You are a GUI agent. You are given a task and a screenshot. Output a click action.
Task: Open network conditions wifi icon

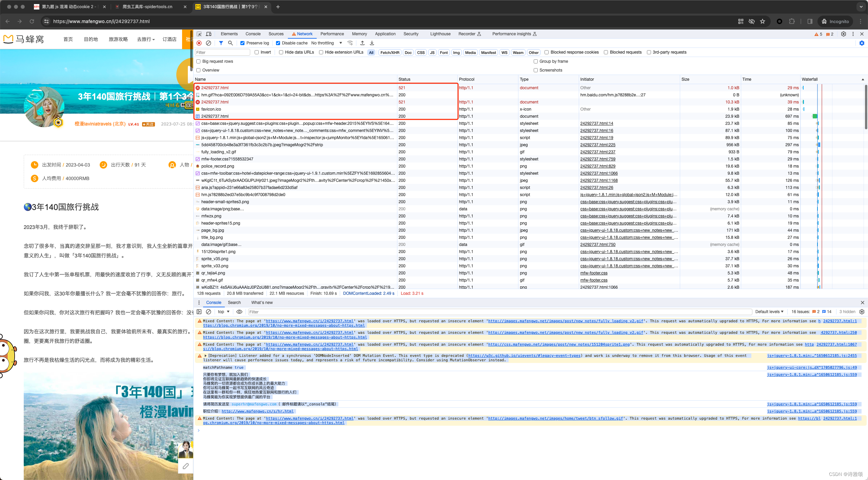point(350,43)
